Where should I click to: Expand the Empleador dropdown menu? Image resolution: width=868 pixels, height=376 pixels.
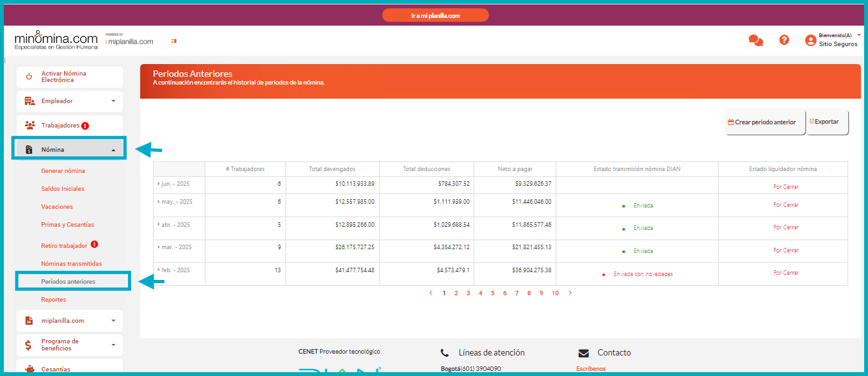[113, 101]
